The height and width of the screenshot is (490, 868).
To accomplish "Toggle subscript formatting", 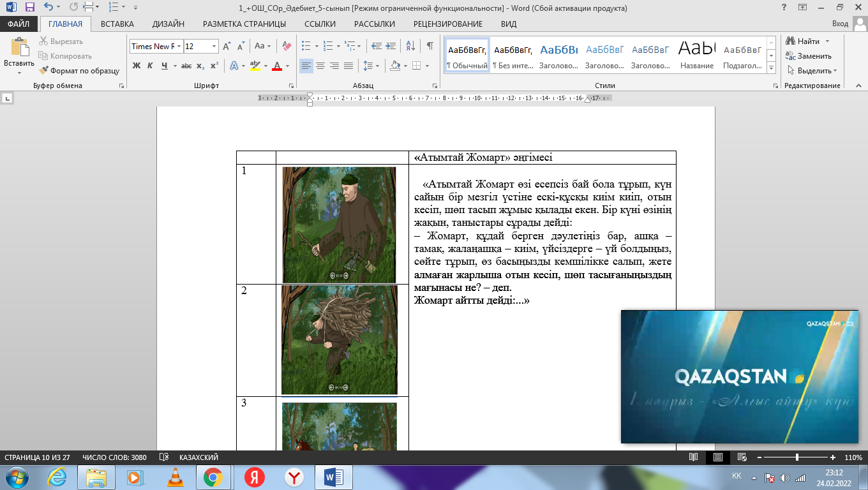I will 200,66.
